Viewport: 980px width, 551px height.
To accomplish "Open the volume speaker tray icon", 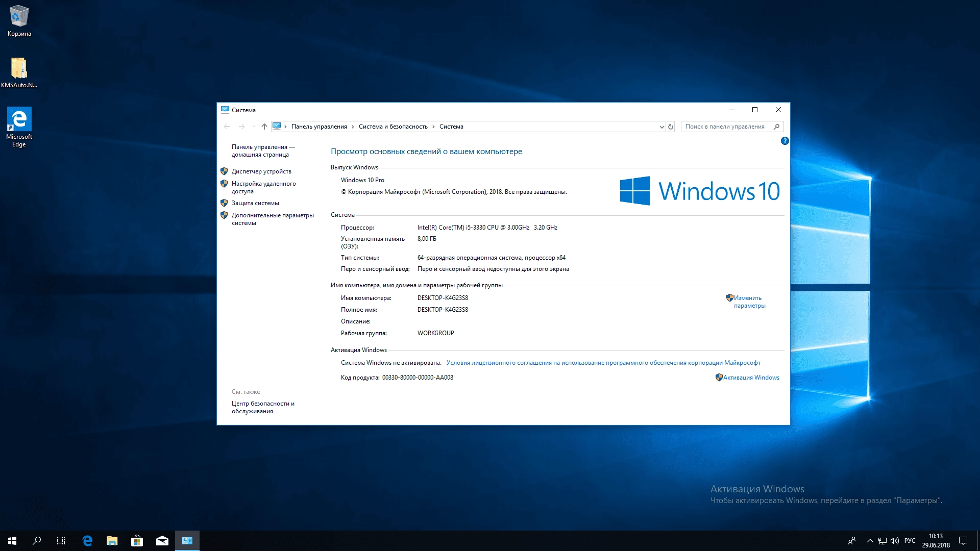I will 895,541.
